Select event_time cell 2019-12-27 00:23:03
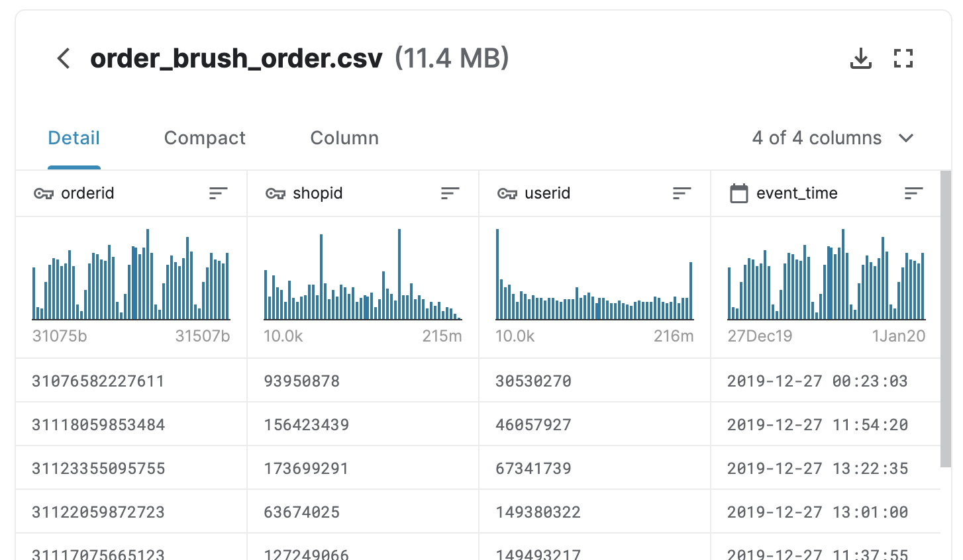 826,381
